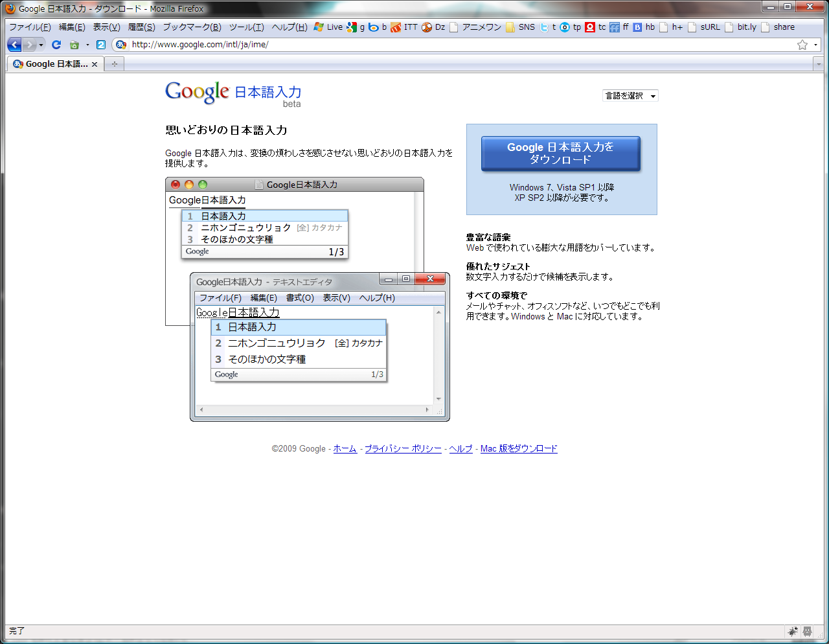Screen dimensions: 829x644
Task: Open the 言語を選択 language dropdown
Action: coord(630,96)
